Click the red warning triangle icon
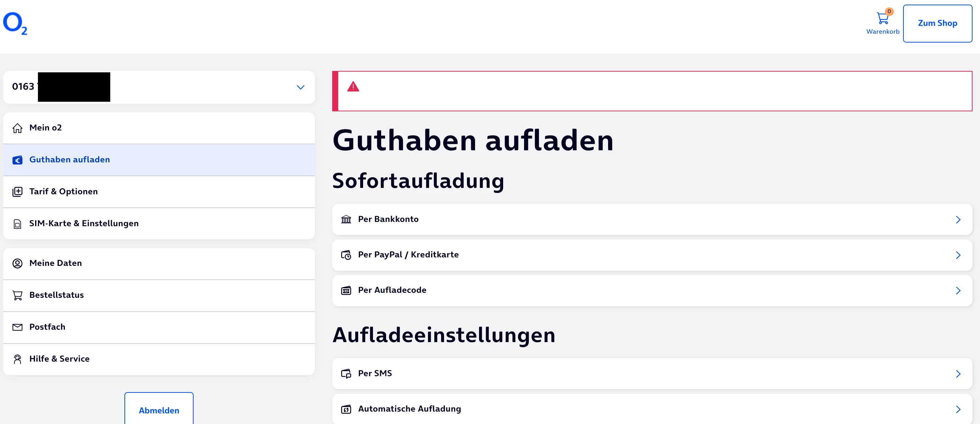The height and width of the screenshot is (424, 980). [353, 87]
